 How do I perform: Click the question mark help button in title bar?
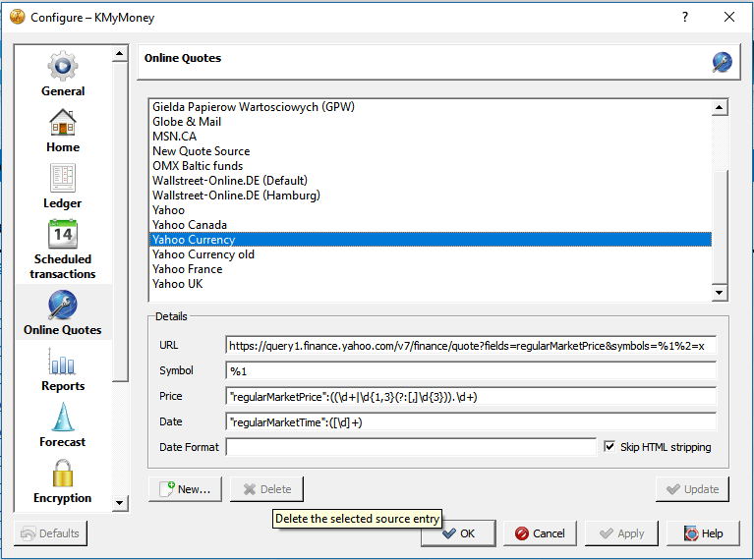pyautogui.click(x=685, y=17)
